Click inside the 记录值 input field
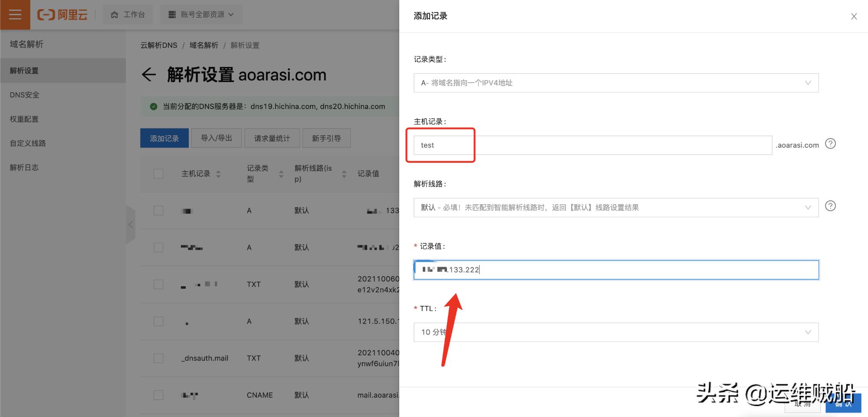868x417 pixels. (615, 270)
